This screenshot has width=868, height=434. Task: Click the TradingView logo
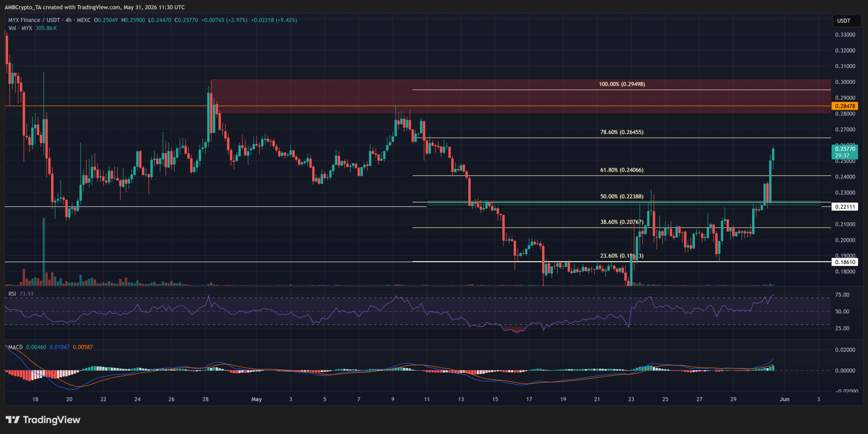point(43,420)
